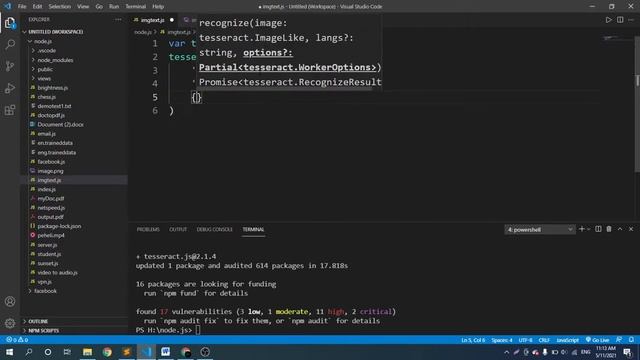Open the Extensions view
Image resolution: width=640 pixels, height=360 pixels.
pos(10,110)
